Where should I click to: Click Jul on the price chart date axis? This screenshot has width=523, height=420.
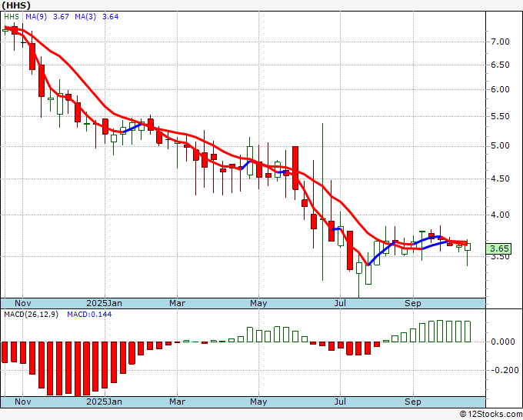pyautogui.click(x=340, y=303)
